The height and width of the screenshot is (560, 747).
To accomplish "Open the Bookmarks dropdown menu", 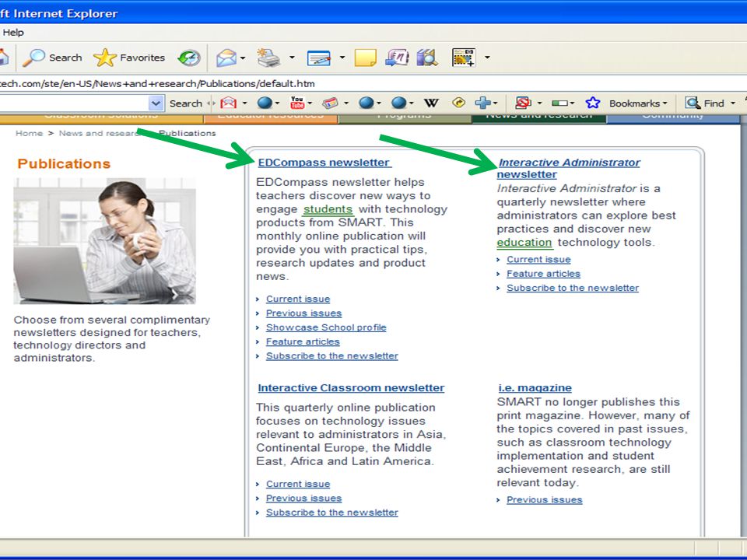I will [638, 103].
